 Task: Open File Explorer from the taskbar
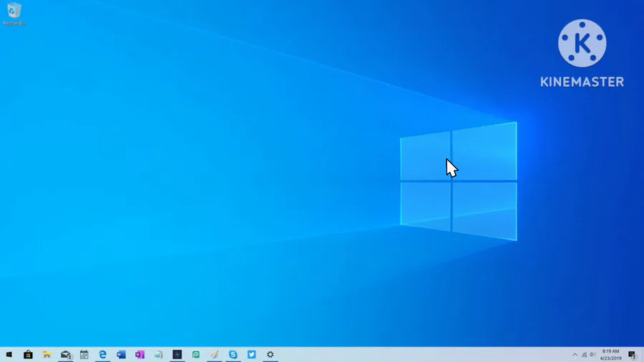(x=47, y=355)
